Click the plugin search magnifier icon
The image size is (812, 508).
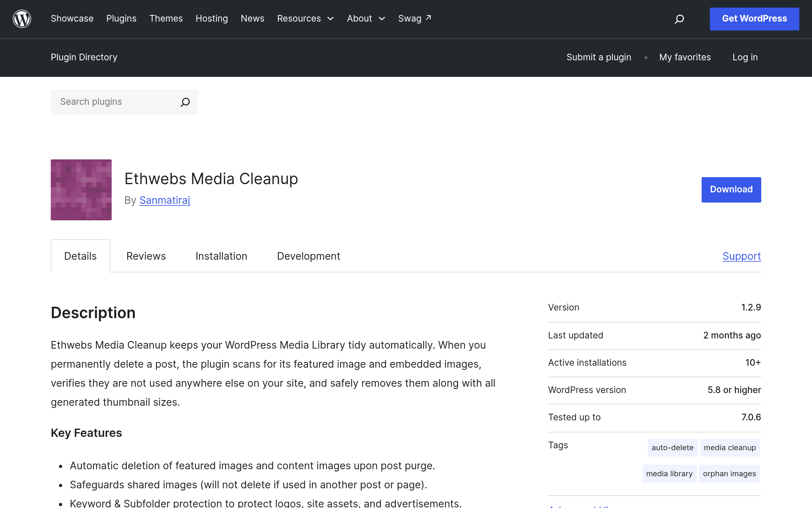(x=185, y=102)
